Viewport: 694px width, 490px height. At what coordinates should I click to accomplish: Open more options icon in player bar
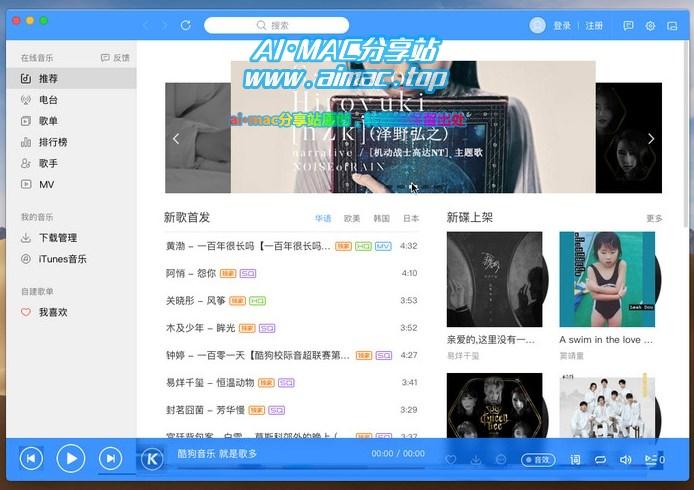pos(501,460)
